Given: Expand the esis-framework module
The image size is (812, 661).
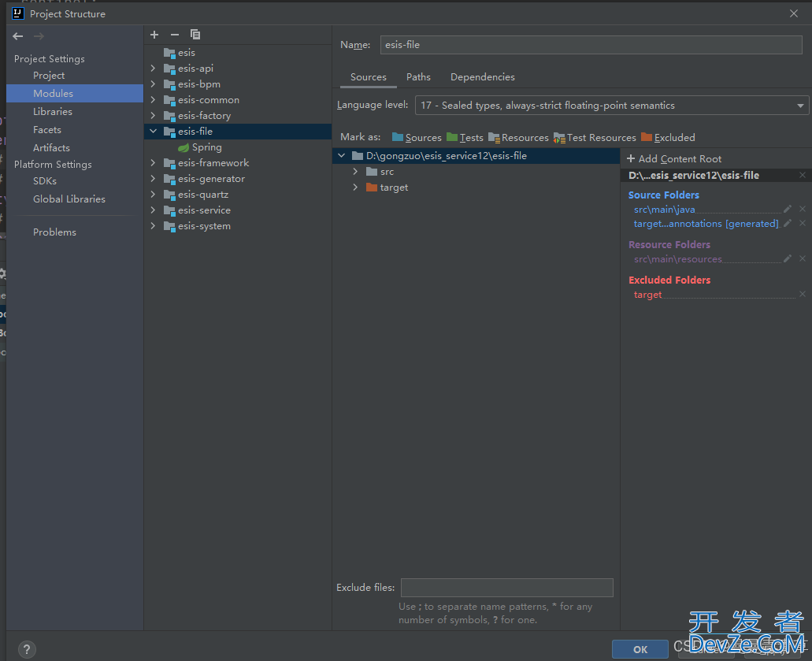Looking at the screenshot, I should click(153, 162).
